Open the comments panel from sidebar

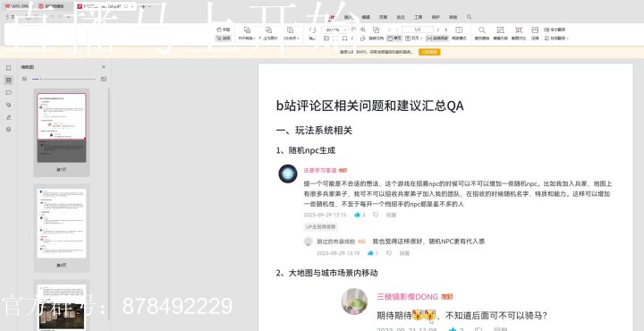(x=8, y=93)
